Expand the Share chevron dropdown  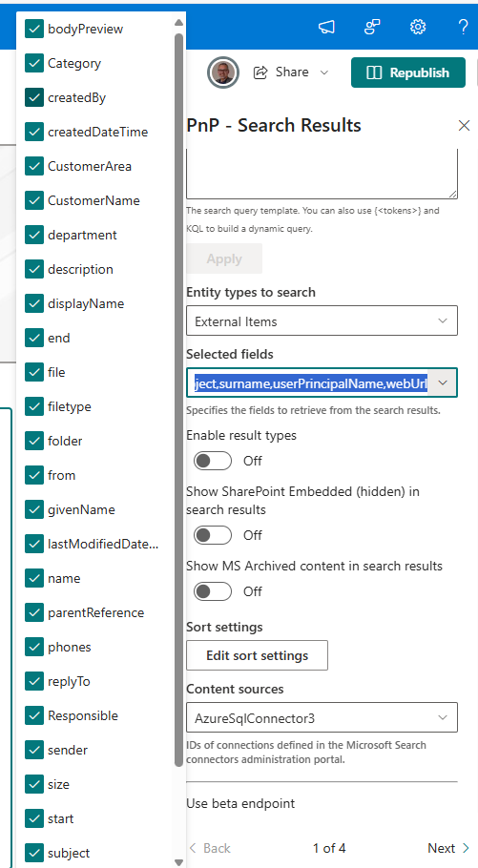pyautogui.click(x=324, y=72)
